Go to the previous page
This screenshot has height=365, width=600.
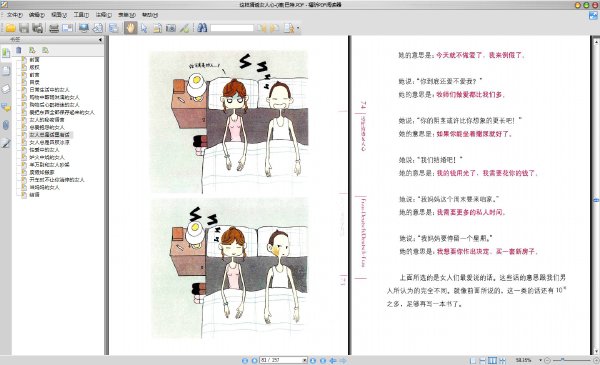(254, 360)
